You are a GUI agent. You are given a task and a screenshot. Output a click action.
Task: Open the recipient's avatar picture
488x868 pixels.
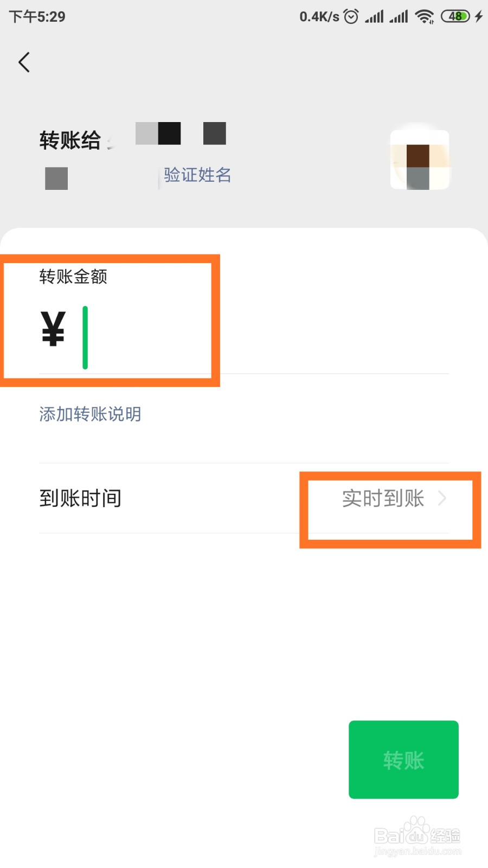tap(420, 158)
